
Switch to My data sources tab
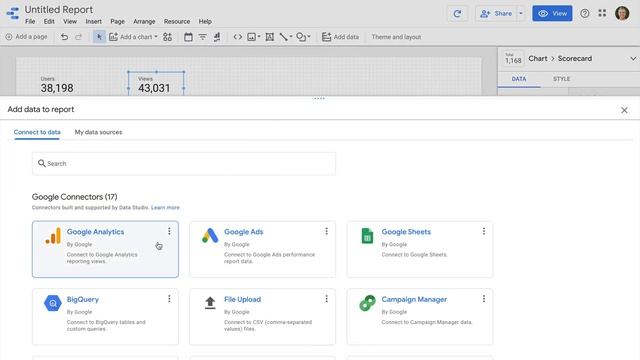tap(98, 132)
